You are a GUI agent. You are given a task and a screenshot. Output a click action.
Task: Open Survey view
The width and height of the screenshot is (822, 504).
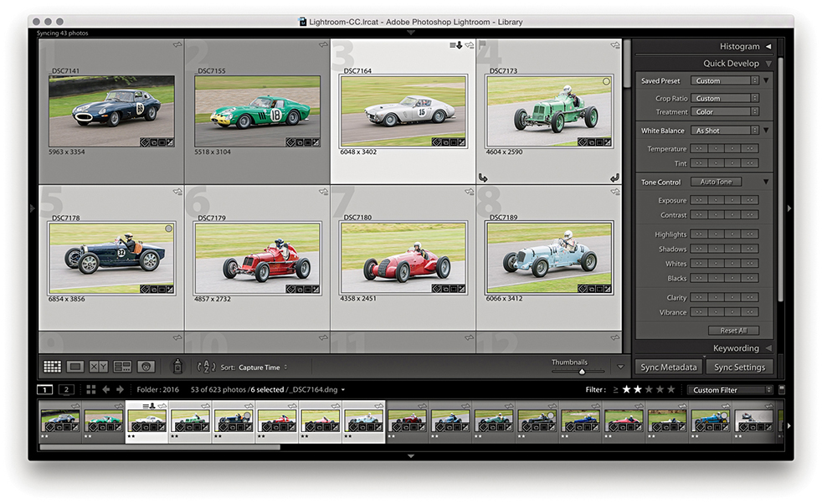122,367
